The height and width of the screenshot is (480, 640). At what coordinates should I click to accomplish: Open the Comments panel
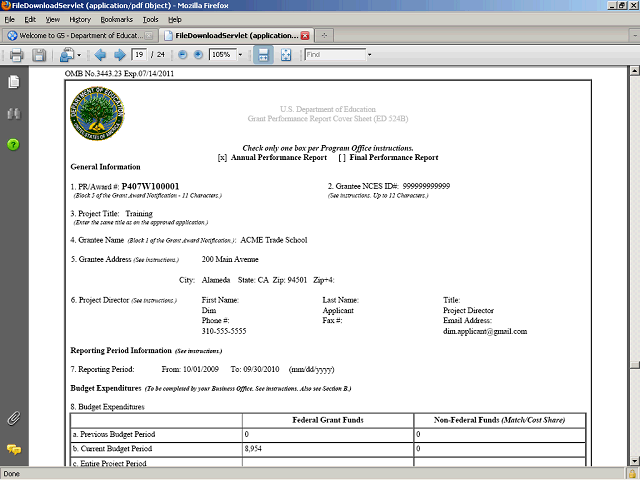[14, 450]
